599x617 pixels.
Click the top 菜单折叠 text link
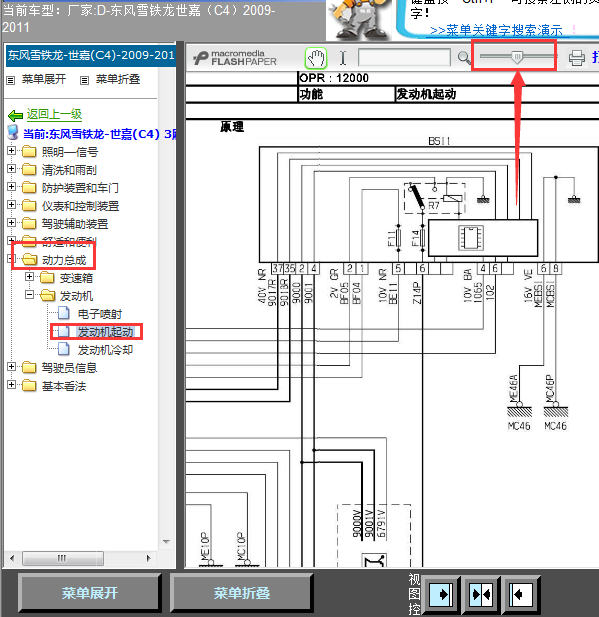(118, 79)
